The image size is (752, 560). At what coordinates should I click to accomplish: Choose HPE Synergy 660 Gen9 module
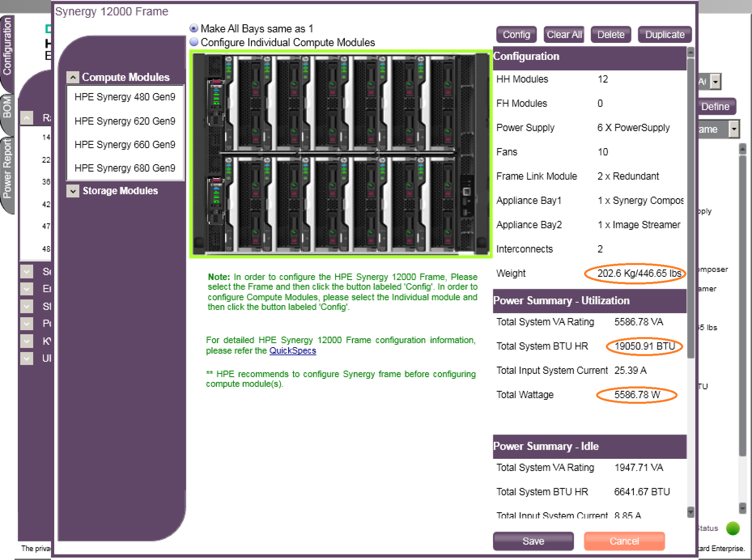[x=125, y=144]
